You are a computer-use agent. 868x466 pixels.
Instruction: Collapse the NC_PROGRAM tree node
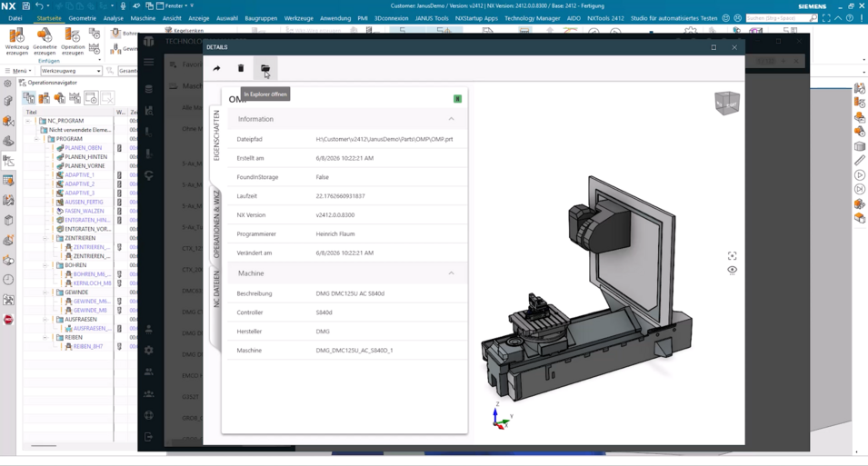point(27,121)
